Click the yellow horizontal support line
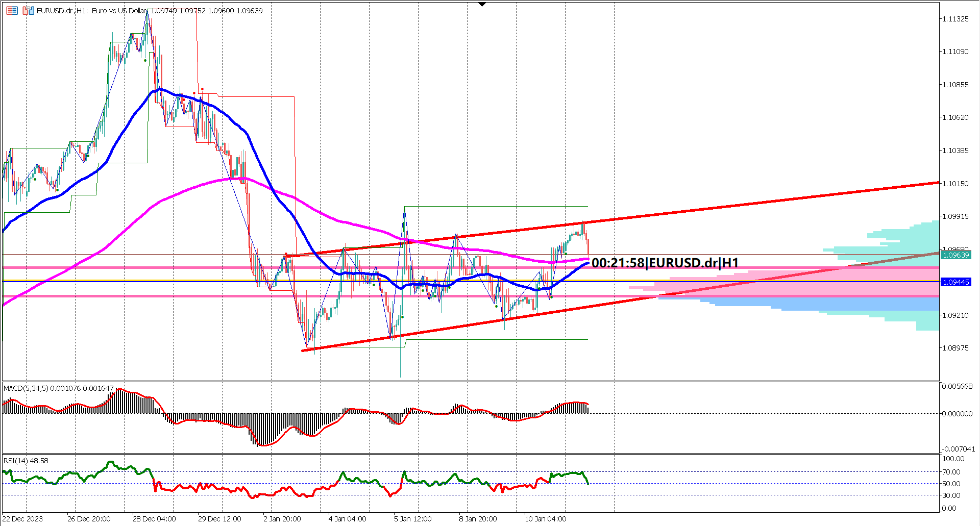The image size is (980, 526). point(153,281)
